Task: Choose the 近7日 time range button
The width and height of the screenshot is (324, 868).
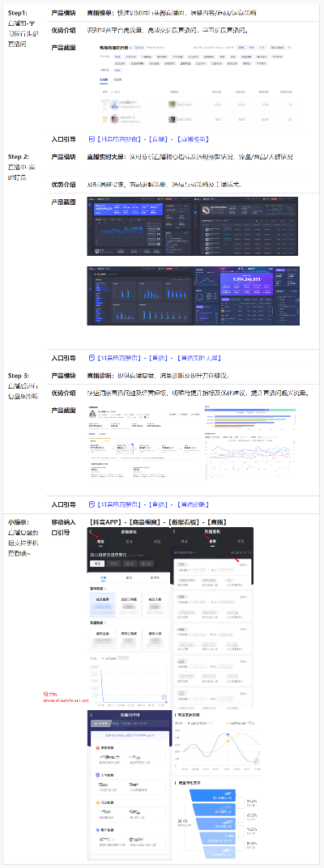Action: click(129, 564)
